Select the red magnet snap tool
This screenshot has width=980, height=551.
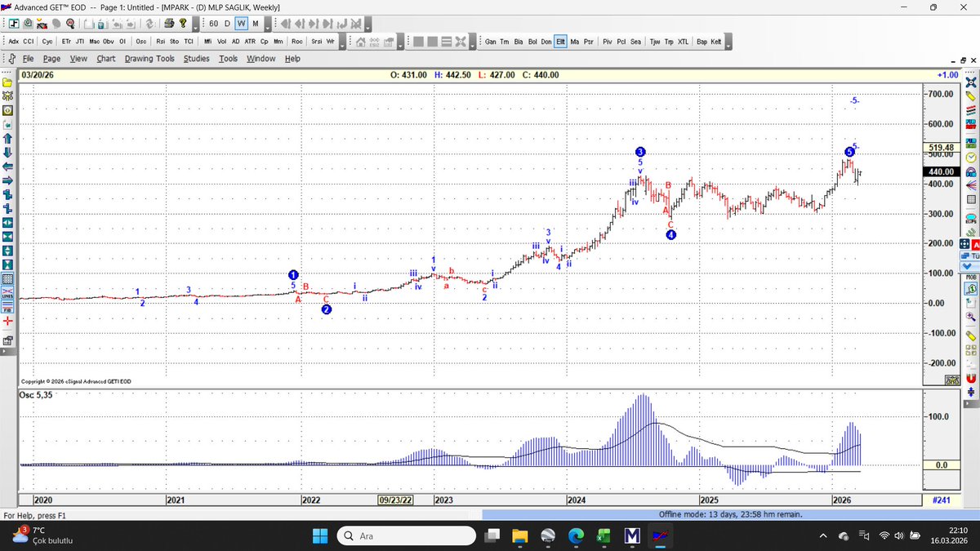pyautogui.click(x=971, y=378)
